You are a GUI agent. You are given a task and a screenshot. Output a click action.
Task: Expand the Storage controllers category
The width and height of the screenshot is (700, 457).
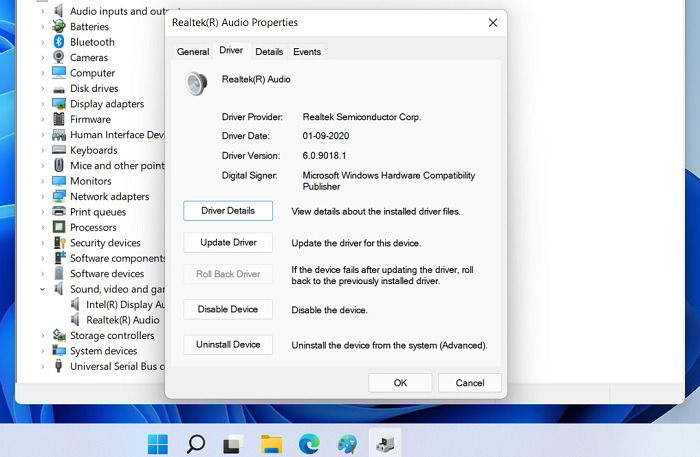(x=42, y=335)
